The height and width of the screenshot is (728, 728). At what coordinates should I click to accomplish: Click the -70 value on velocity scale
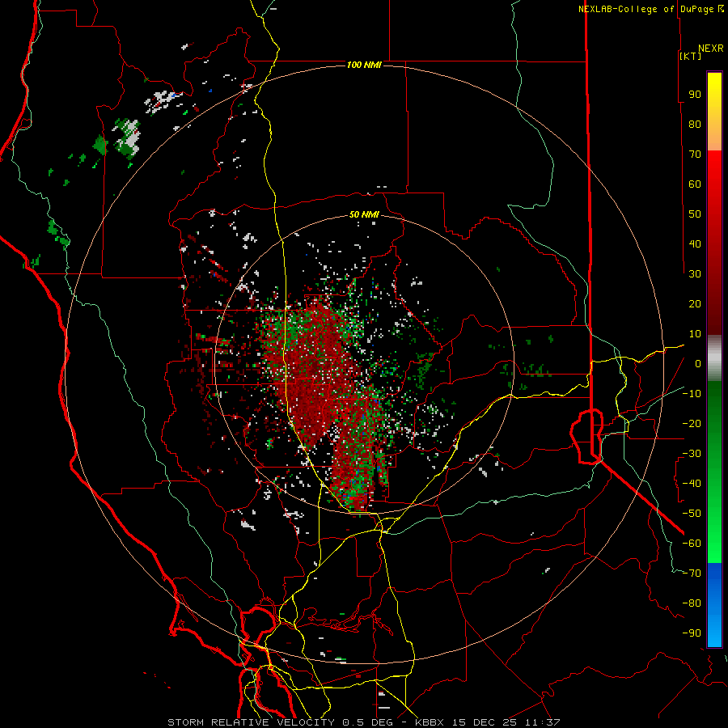pos(692,574)
